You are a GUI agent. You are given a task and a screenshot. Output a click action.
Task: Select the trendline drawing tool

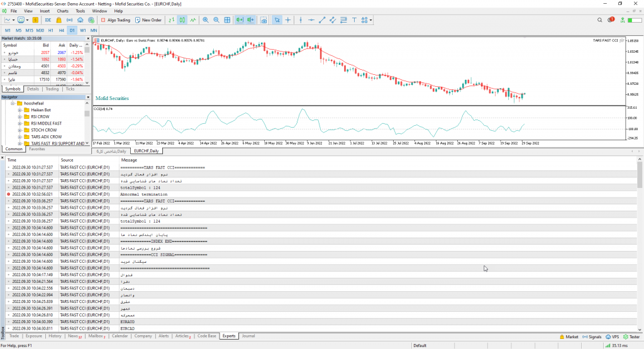[x=323, y=20]
